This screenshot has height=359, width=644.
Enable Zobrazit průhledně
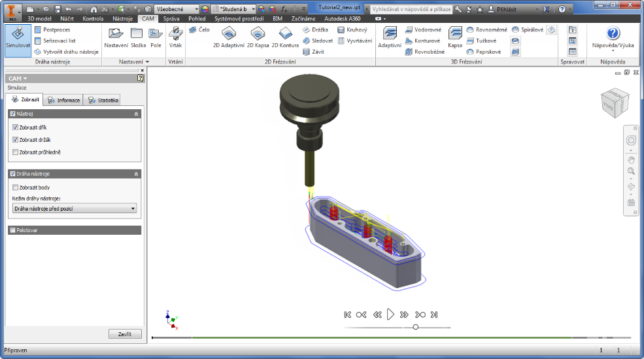point(15,152)
